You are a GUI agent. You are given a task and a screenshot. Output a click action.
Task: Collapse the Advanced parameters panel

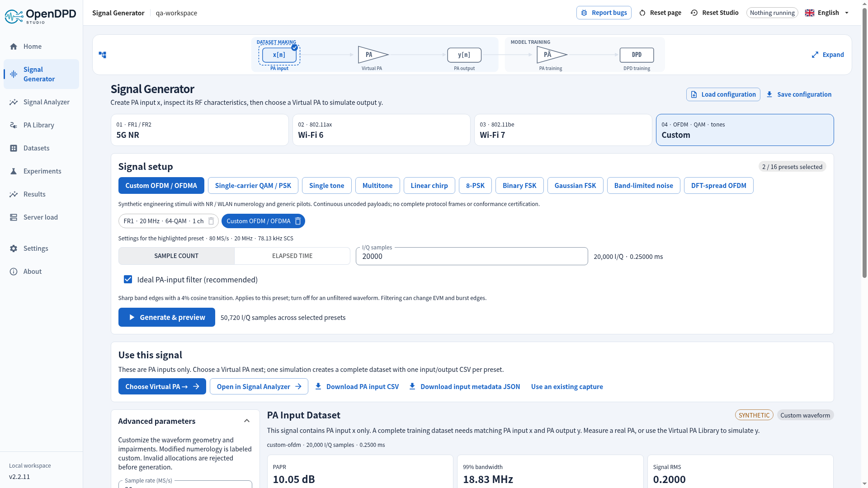tap(247, 421)
